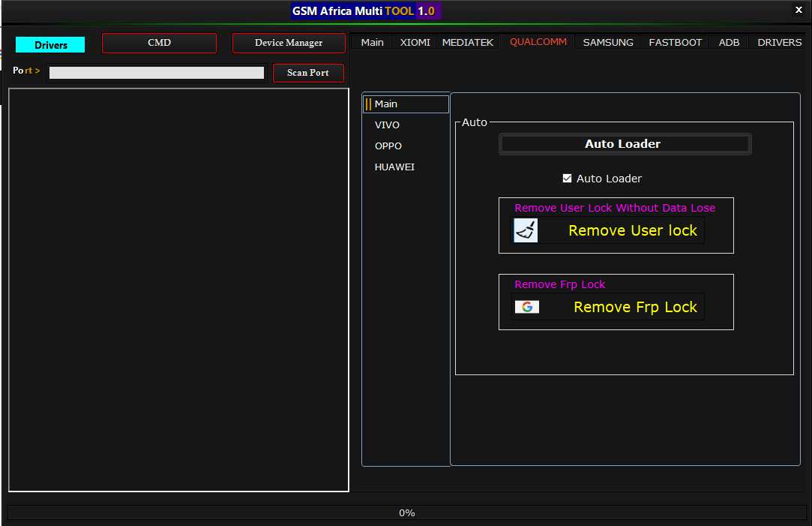The width and height of the screenshot is (812, 526).
Task: Close the GSM Africa Multi Tool window
Action: 799,11
